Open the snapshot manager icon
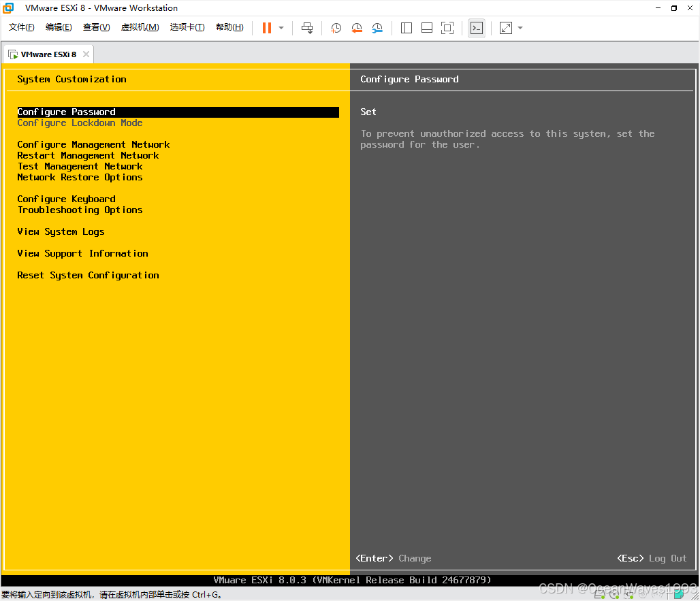The image size is (700, 601). click(377, 28)
